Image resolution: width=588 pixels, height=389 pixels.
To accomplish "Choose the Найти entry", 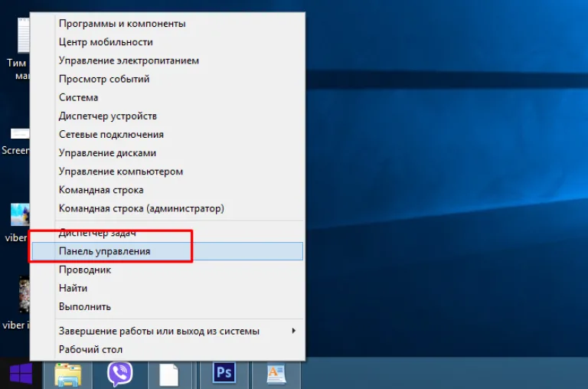I will pyautogui.click(x=167, y=288).
